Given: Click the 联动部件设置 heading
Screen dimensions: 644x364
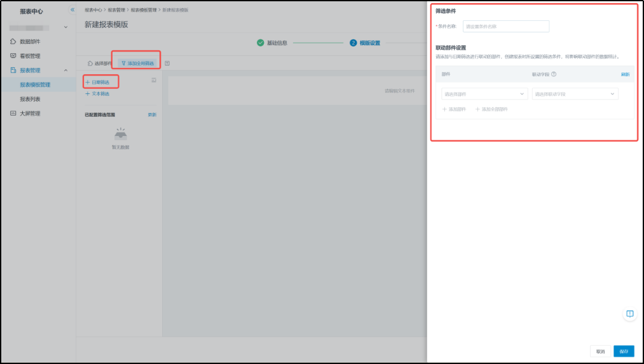Looking at the screenshot, I should coord(451,48).
